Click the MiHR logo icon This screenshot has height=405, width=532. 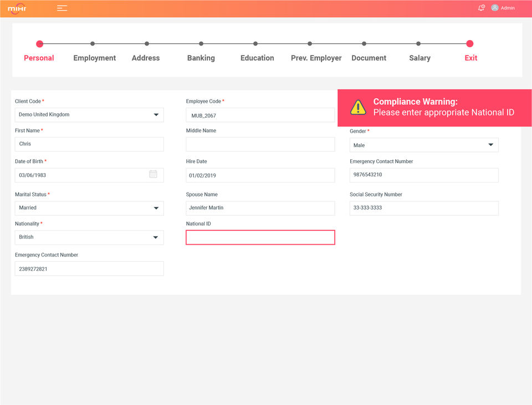point(17,8)
